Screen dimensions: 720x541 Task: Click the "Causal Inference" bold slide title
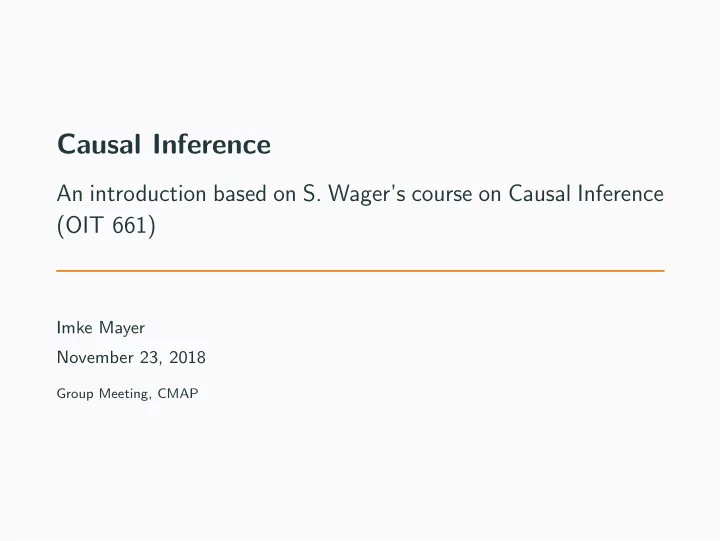164,144
